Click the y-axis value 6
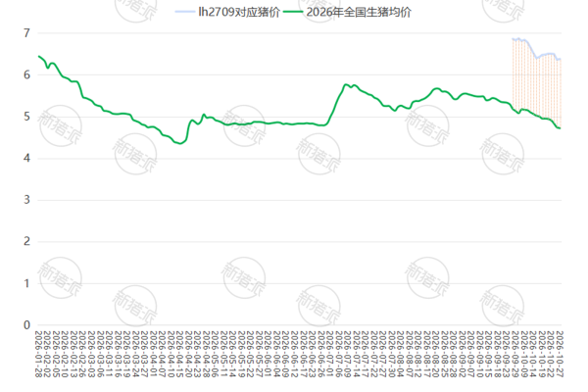The image size is (588, 392). click(26, 74)
